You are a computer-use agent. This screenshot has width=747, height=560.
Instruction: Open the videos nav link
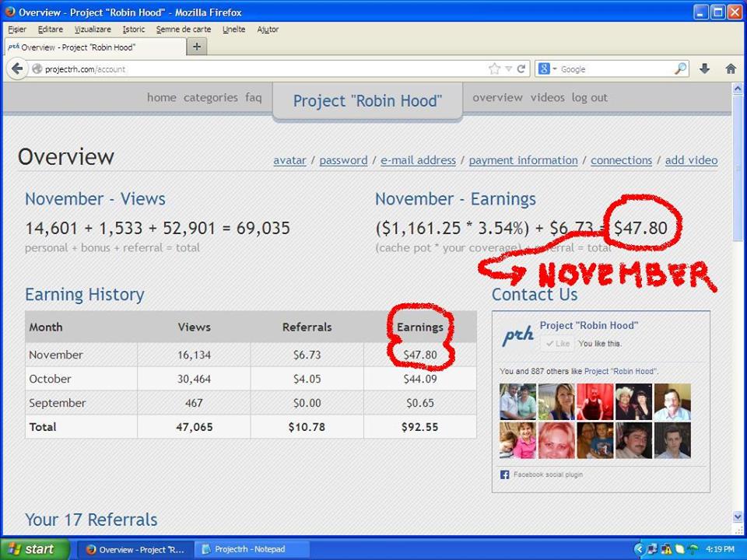(547, 98)
